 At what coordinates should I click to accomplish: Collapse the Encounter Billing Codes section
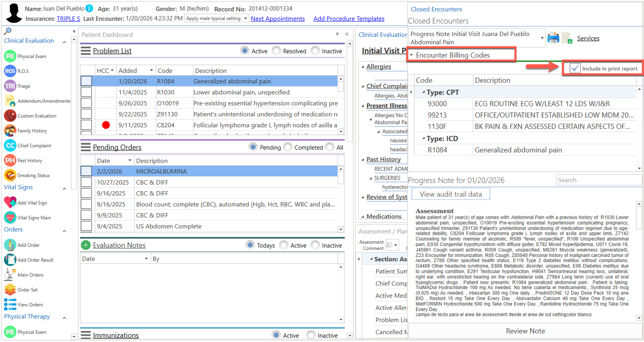(411, 55)
